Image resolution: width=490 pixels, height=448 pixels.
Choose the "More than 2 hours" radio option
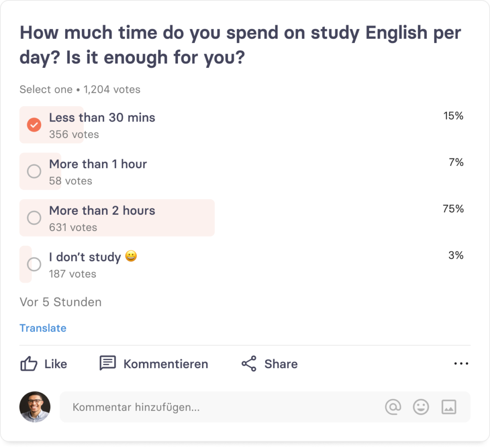coord(34,218)
